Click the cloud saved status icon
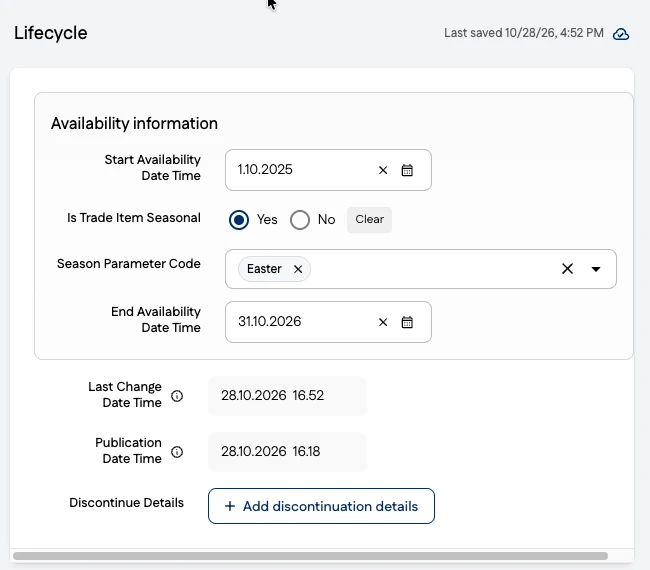Image resolution: width=650 pixels, height=570 pixels. coord(621,34)
